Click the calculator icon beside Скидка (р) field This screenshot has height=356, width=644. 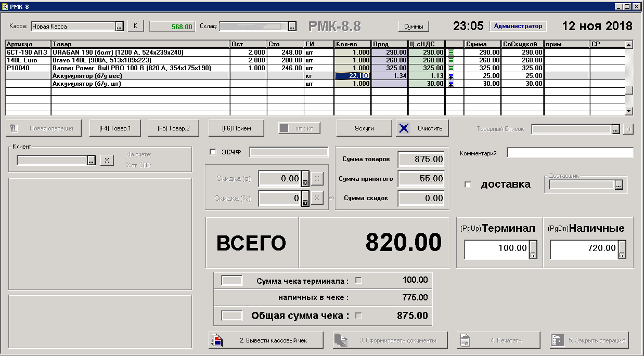pyautogui.click(x=305, y=179)
